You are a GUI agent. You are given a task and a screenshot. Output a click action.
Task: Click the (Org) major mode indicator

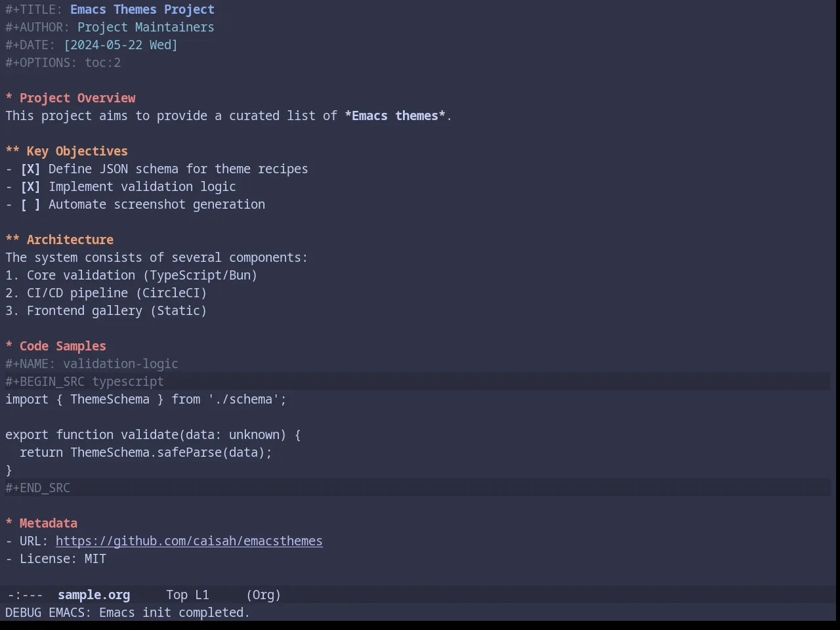(x=264, y=595)
